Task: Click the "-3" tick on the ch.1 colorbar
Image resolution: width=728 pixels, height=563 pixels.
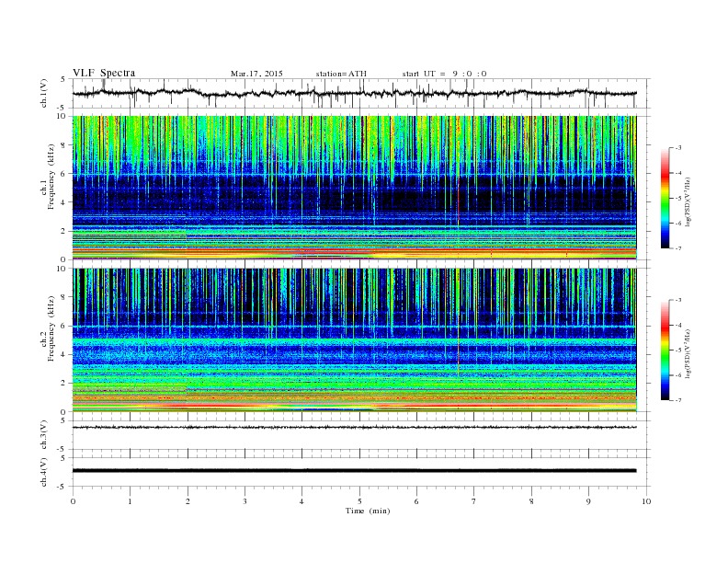Action: coord(677,148)
